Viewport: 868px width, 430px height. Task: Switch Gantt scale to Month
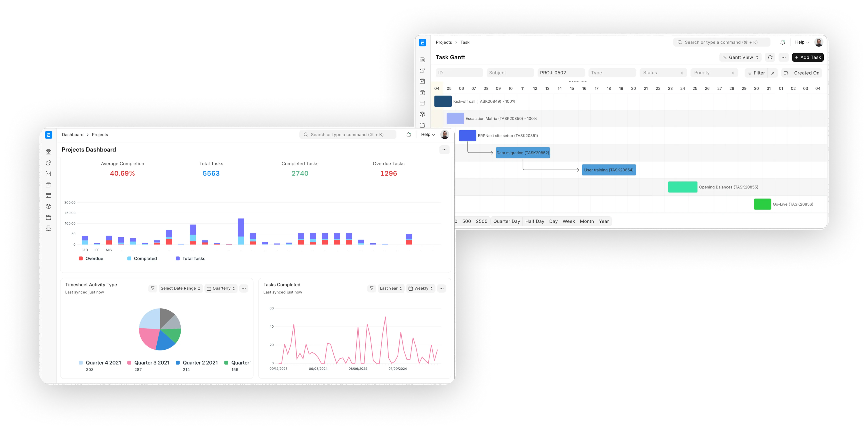pos(587,221)
